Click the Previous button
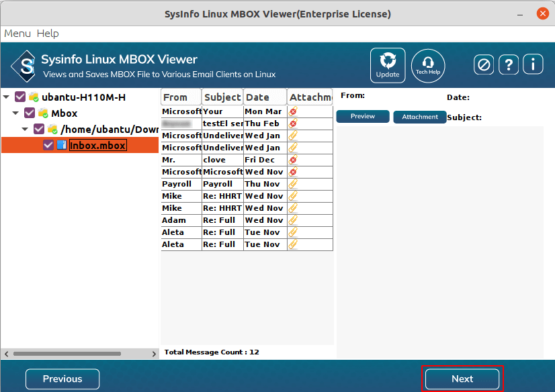This screenshot has width=555, height=392. click(62, 379)
